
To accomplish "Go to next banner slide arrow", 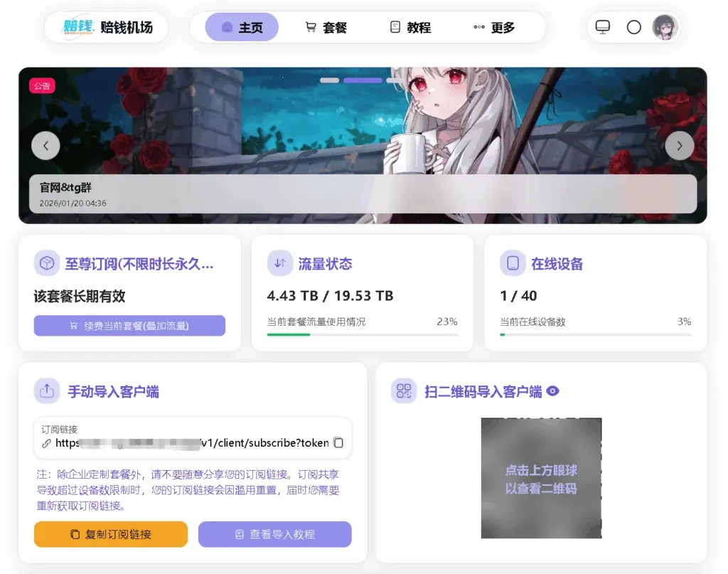I will coord(679,146).
